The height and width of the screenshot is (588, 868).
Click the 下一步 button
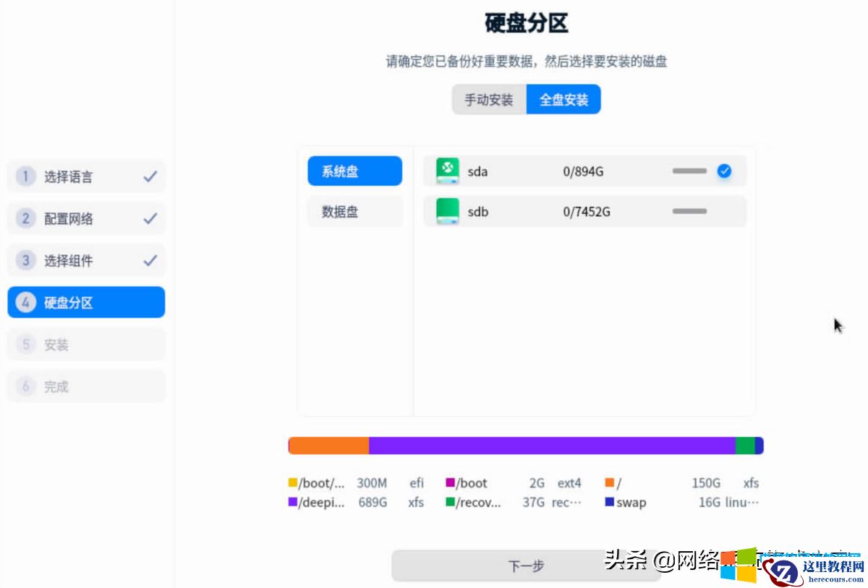526,565
